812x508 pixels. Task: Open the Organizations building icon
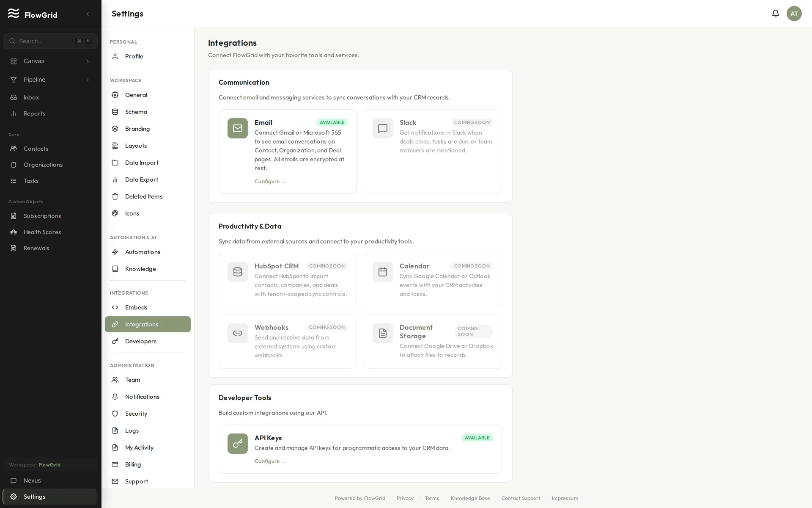tap(14, 165)
